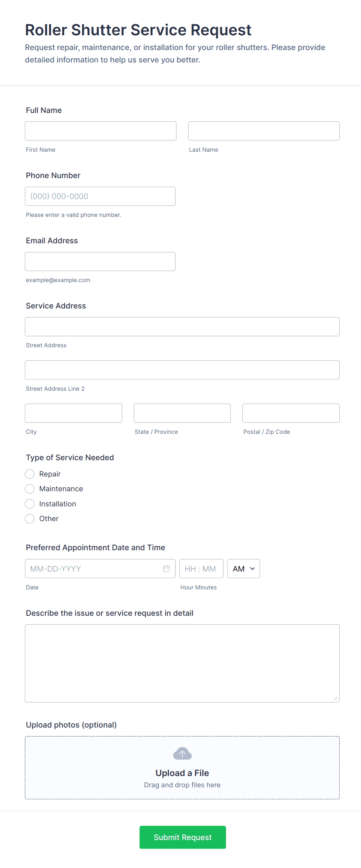Click the service description text area
Screen dimensions: 361x868
(x=182, y=663)
